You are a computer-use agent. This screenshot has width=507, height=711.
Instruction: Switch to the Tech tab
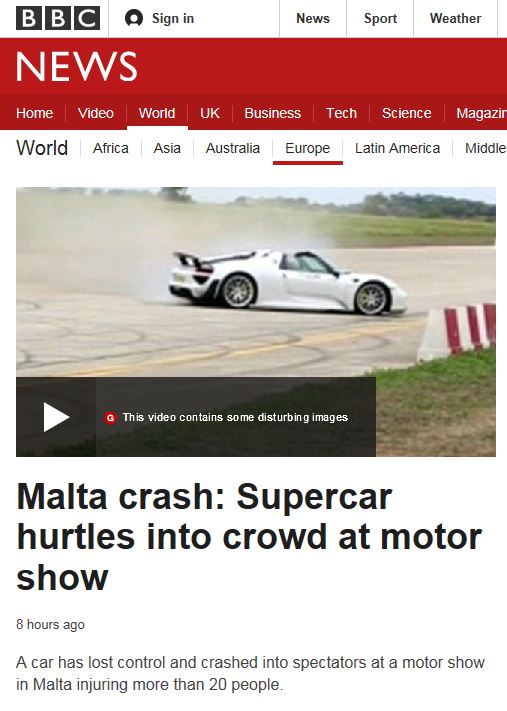coord(341,113)
